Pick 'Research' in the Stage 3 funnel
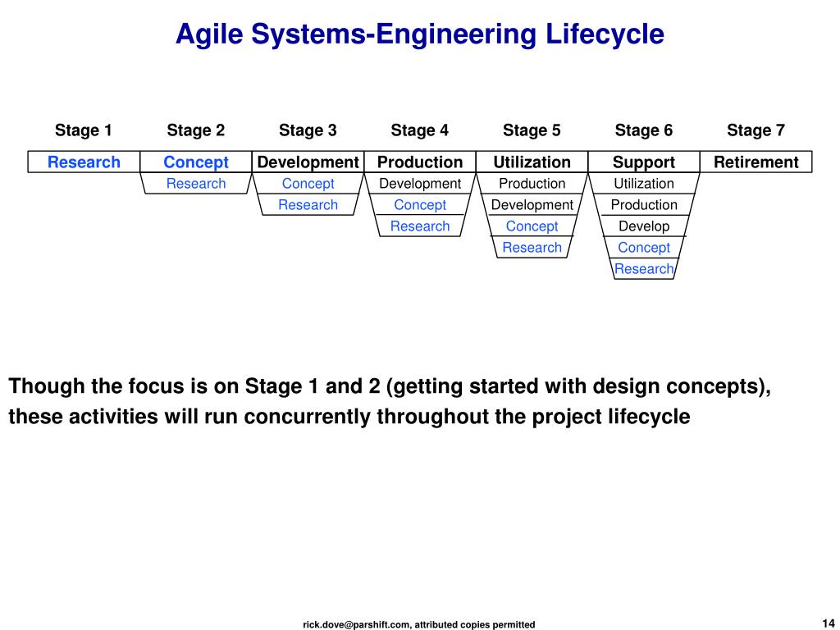840x630 pixels. click(308, 204)
